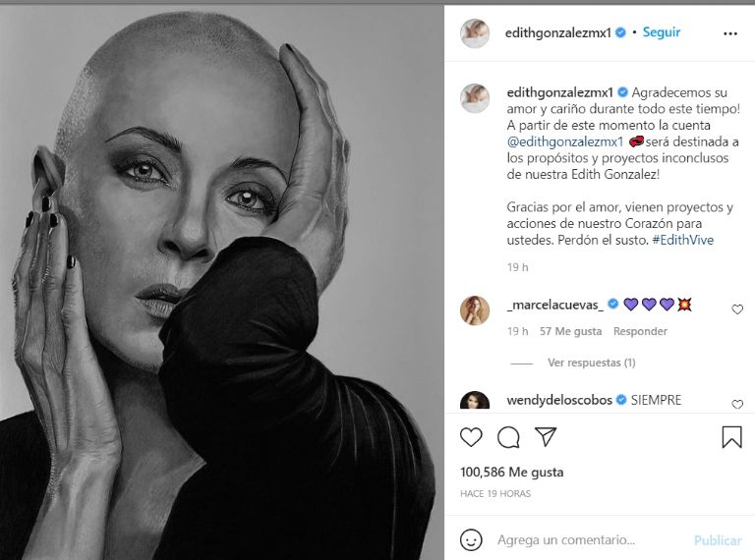
Task: View 57 Me gusta on comment
Action: [570, 331]
